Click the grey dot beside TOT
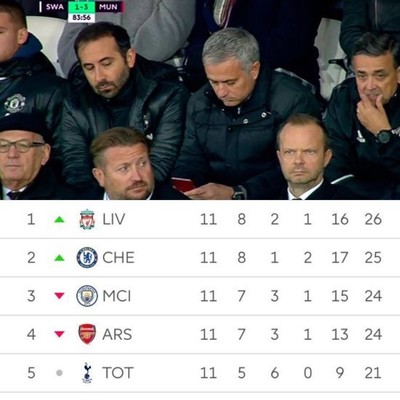 tap(59, 373)
